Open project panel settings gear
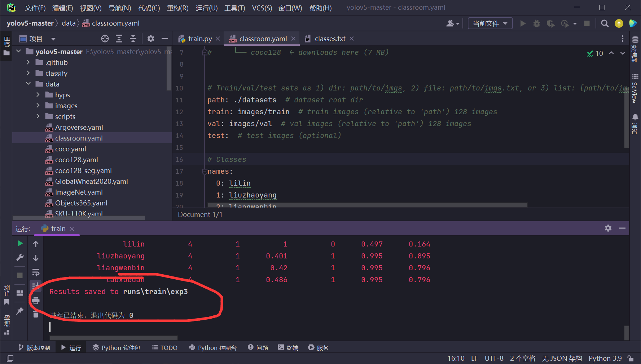 151,39
